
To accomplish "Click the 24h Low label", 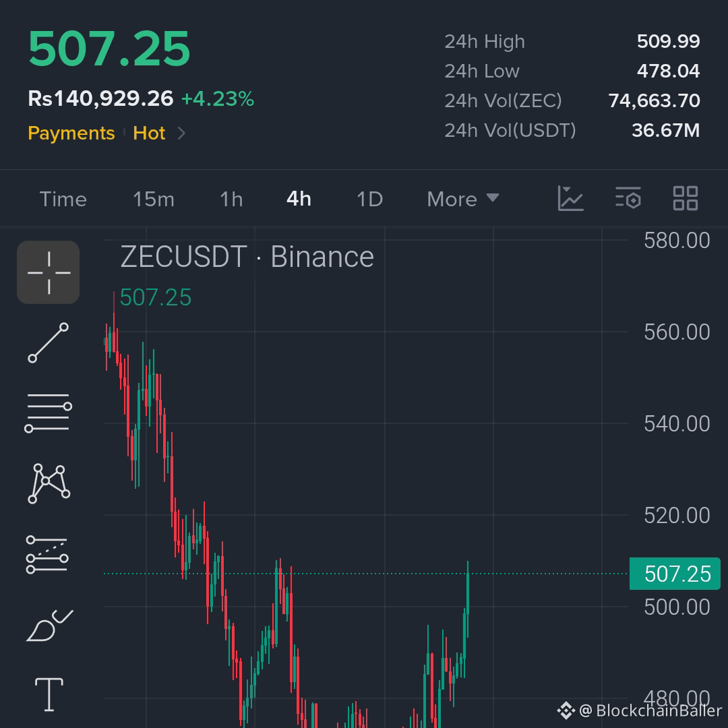I will point(482,71).
